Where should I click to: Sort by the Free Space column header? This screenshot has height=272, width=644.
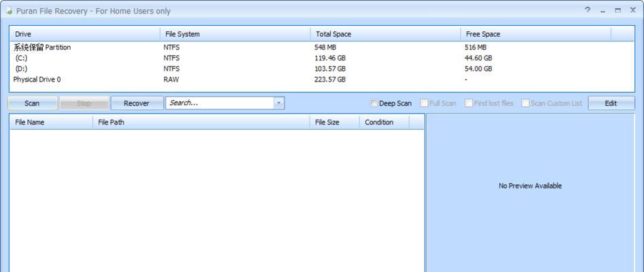coord(536,34)
